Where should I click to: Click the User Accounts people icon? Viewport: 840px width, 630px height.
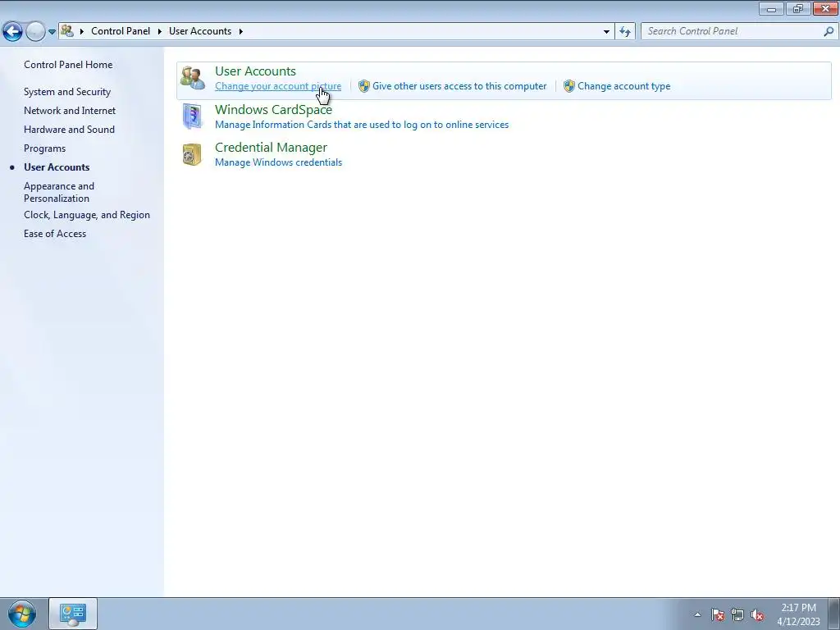click(x=192, y=78)
